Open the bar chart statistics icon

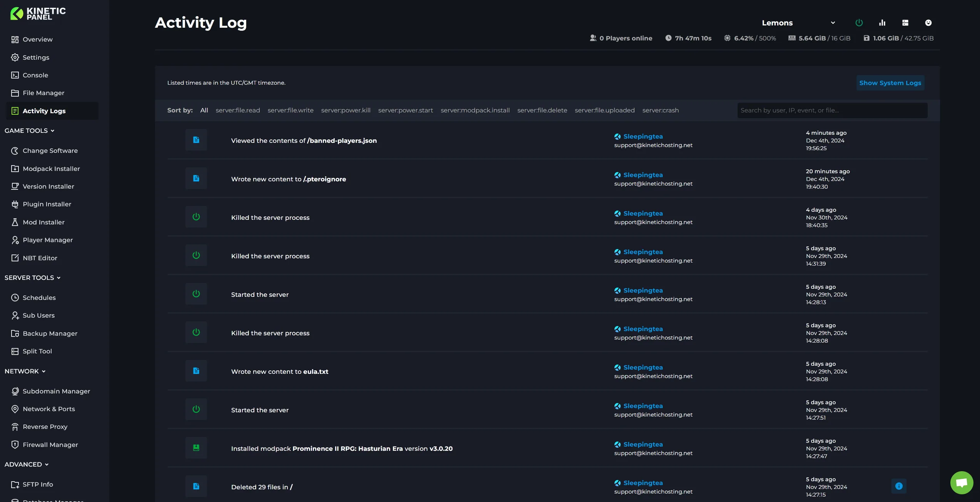coord(882,23)
